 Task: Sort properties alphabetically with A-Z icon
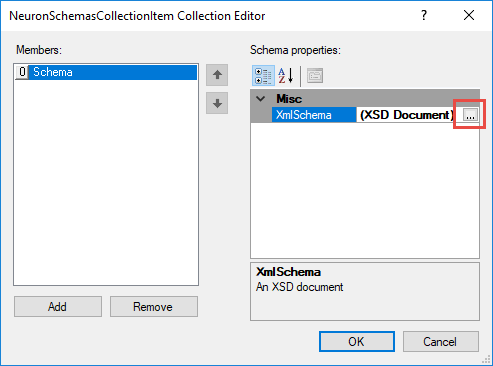point(286,76)
